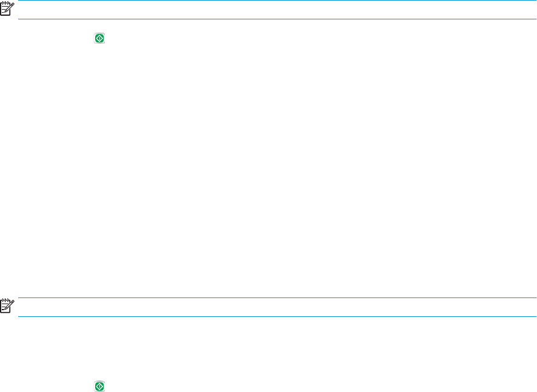Click the bottom green Start button icon
Image resolution: width=537 pixels, height=392 pixels.
[x=99, y=386]
